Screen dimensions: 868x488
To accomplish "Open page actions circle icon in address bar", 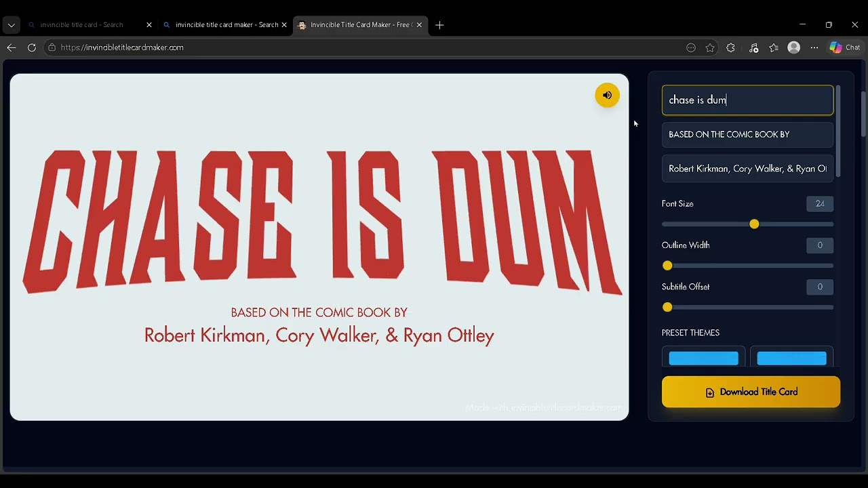I will pyautogui.click(x=691, y=47).
